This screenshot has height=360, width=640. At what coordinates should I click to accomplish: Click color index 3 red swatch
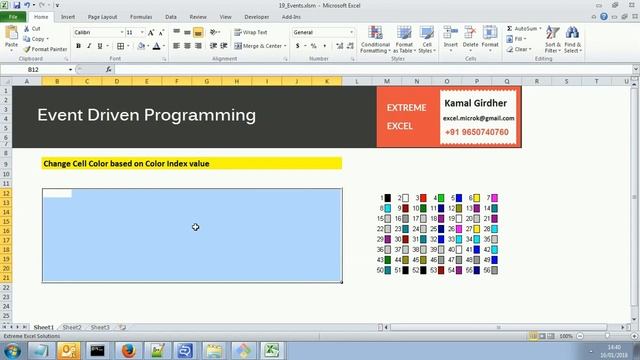point(423,198)
